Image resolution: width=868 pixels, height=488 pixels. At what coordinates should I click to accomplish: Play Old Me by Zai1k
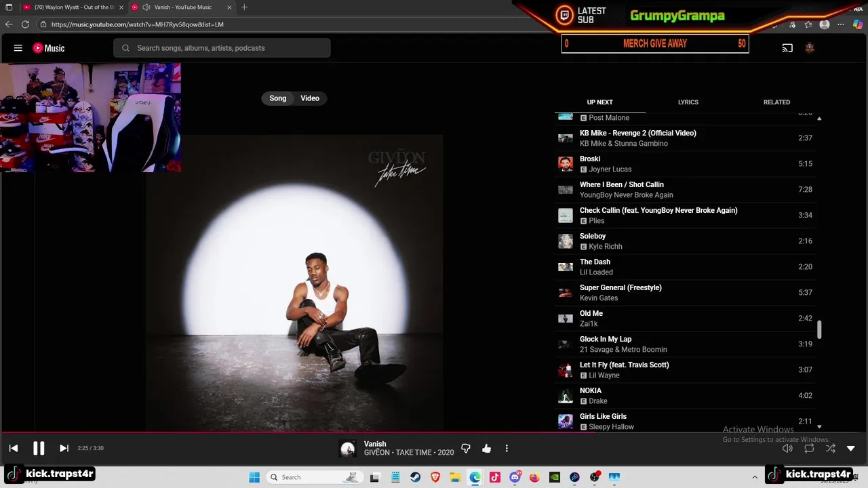pos(685,319)
